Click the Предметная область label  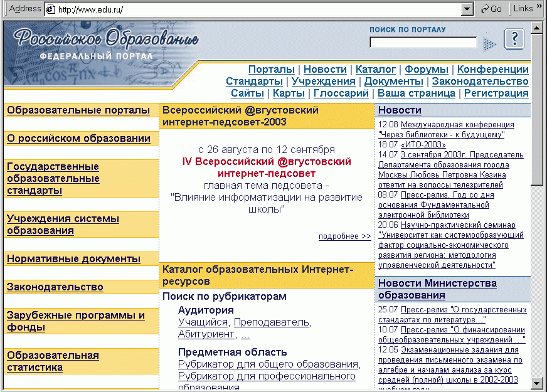tap(232, 352)
